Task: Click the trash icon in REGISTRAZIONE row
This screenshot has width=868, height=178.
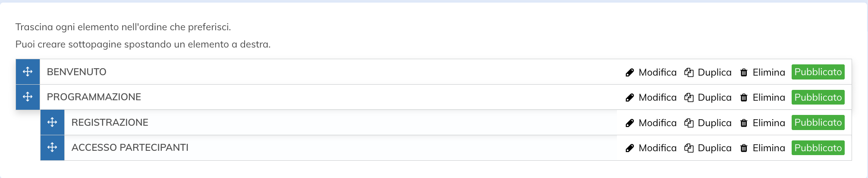Action: [x=744, y=123]
